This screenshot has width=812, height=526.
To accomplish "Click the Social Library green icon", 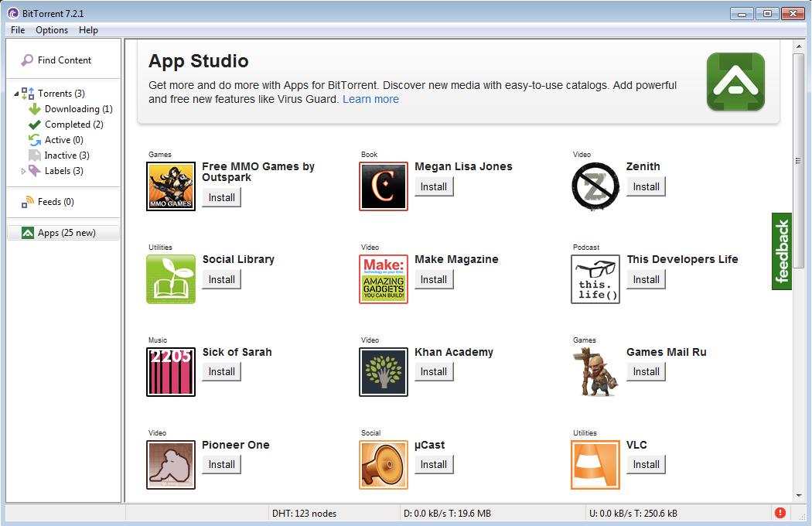I will (171, 279).
